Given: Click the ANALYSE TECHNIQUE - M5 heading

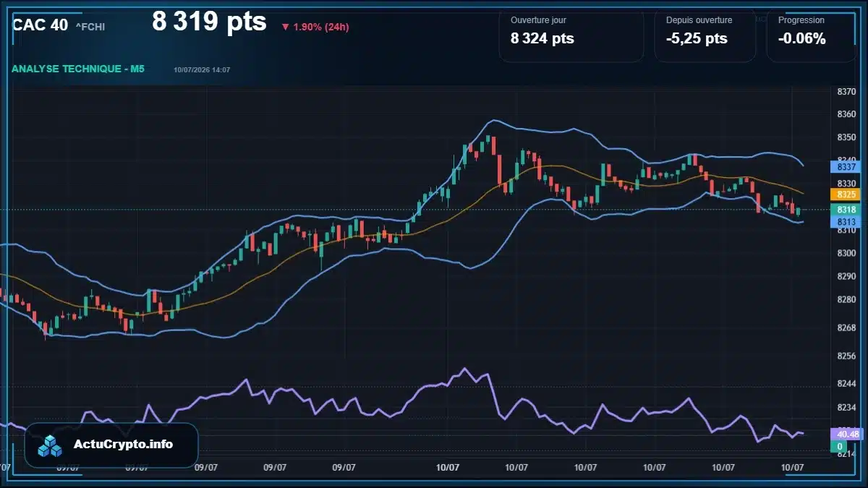Looking at the screenshot, I should (x=78, y=69).
